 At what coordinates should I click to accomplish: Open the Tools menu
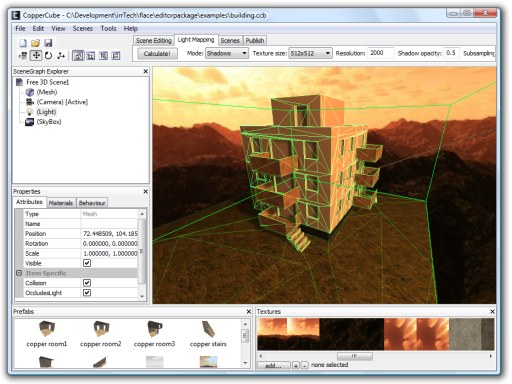(108, 28)
